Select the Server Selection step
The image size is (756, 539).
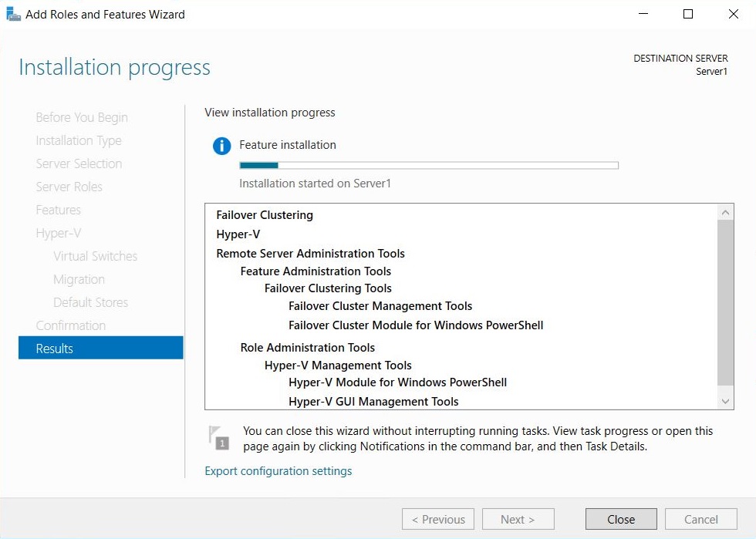pyautogui.click(x=79, y=164)
